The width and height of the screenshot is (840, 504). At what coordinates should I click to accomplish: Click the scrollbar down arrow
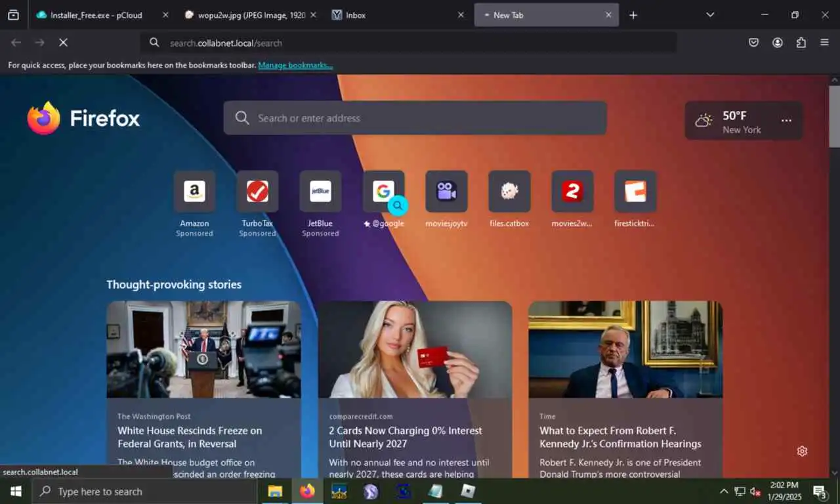pyautogui.click(x=834, y=472)
